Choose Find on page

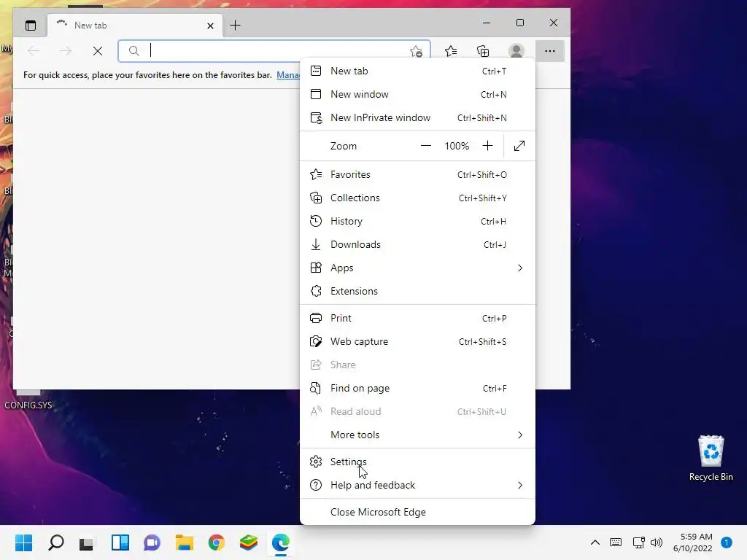[417, 388]
